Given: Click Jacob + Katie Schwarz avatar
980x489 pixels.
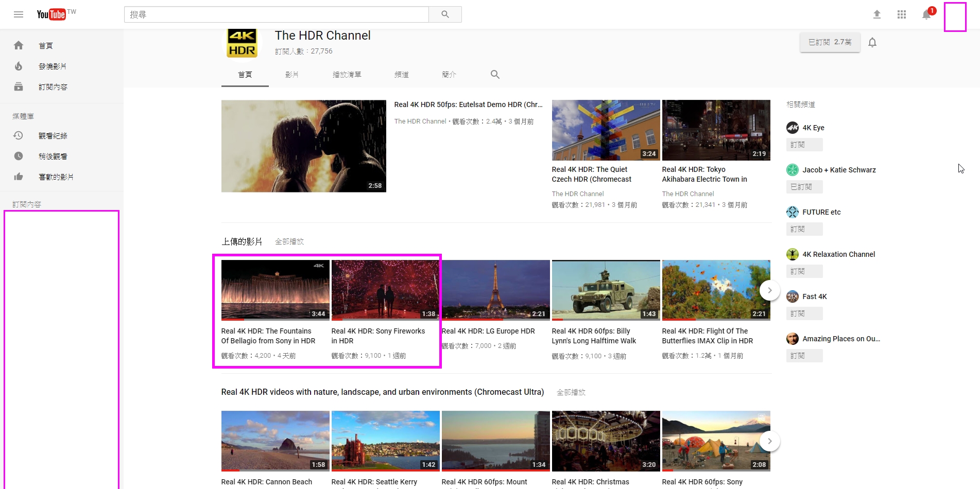Looking at the screenshot, I should (793, 170).
